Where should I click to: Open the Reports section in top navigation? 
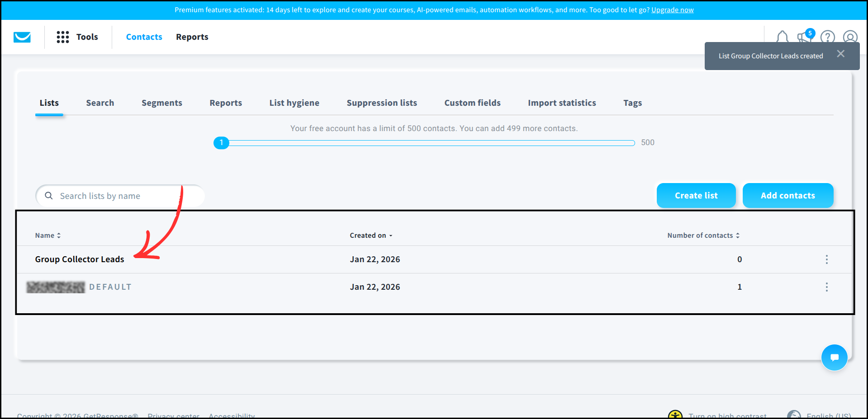[x=192, y=37]
